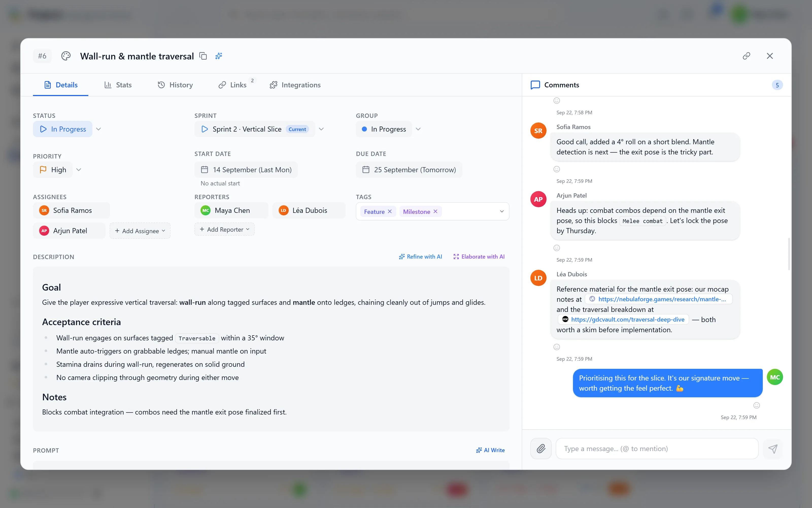
Task: Click the Melee combat task reference chip
Action: (642, 221)
